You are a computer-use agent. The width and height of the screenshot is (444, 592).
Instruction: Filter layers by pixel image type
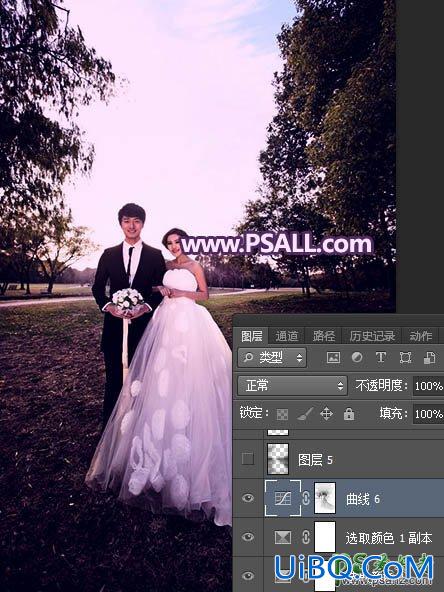point(333,357)
